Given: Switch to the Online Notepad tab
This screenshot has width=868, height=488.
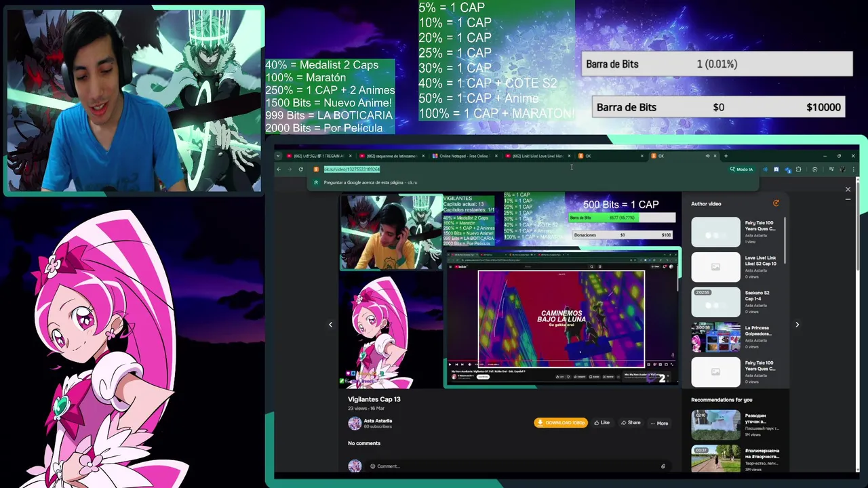Looking at the screenshot, I should [x=465, y=156].
